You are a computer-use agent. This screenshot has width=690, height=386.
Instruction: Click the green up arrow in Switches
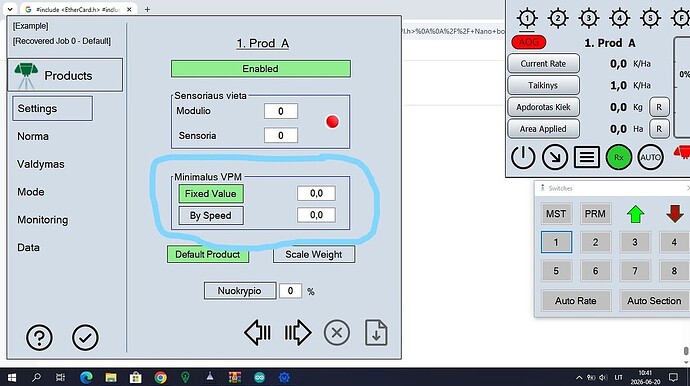(x=635, y=214)
